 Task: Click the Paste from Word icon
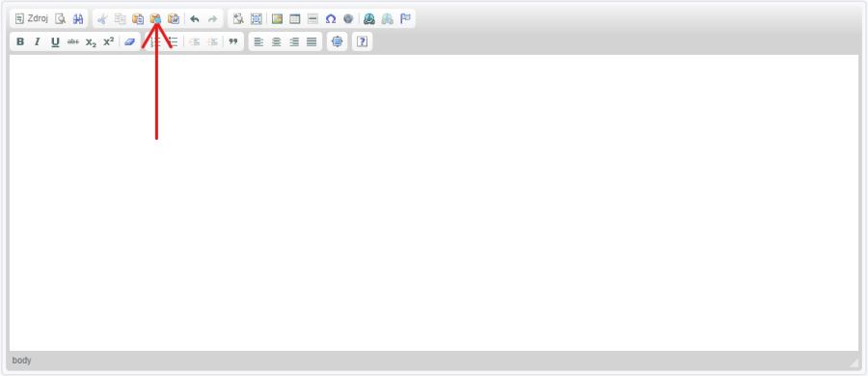tap(174, 19)
